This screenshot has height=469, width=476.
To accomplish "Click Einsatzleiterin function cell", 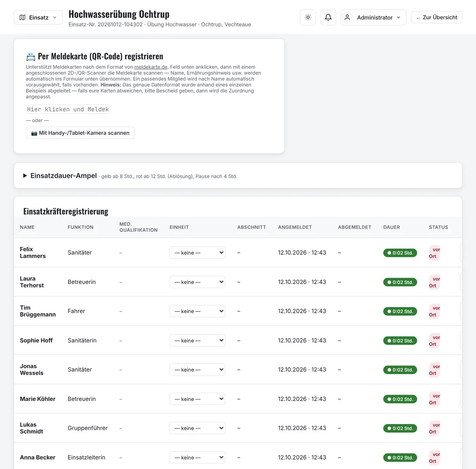I will [x=86, y=457].
